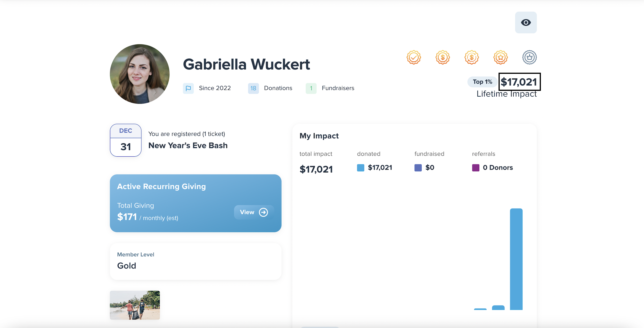Click the 18 Donations count badge
Screen dimensions: 644x328
click(x=253, y=88)
